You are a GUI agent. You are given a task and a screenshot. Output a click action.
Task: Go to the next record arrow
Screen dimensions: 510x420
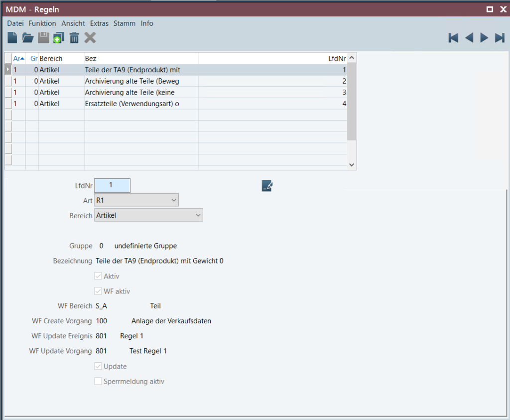pyautogui.click(x=484, y=38)
